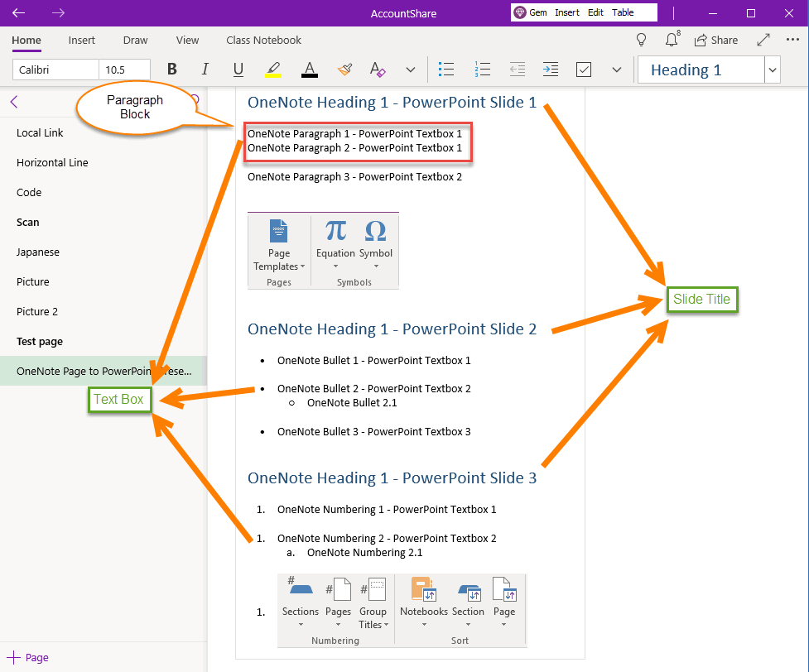Click the heading ending with PowerPoint Slide 2
The width and height of the screenshot is (809, 672).
(392, 329)
